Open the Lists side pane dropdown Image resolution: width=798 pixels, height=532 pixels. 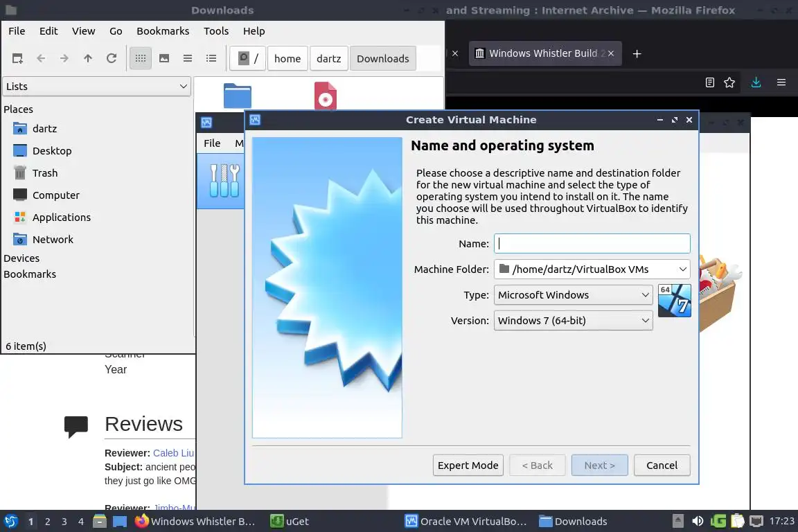click(x=97, y=87)
